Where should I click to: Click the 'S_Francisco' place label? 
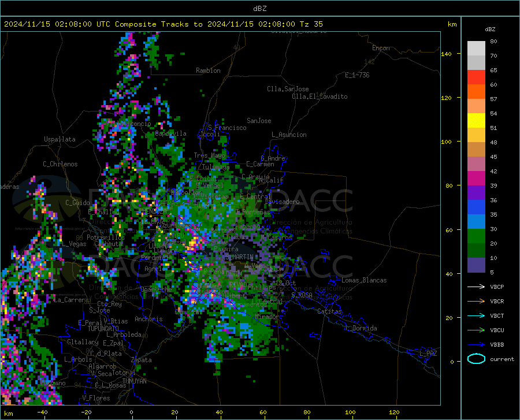(x=227, y=128)
